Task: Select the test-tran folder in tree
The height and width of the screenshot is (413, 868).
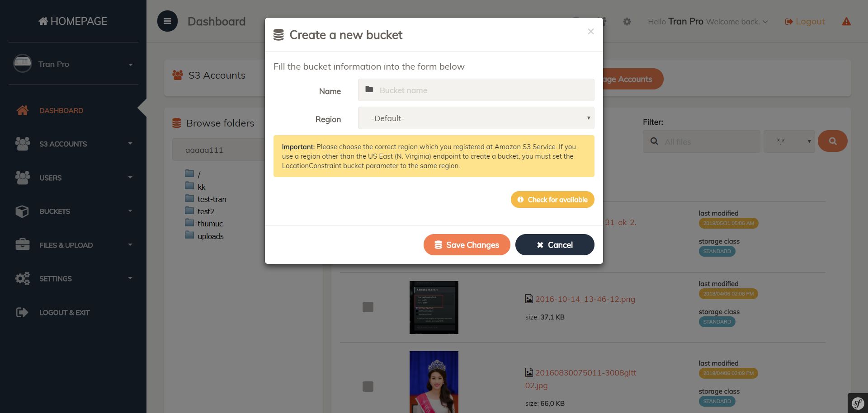Action: [x=212, y=199]
